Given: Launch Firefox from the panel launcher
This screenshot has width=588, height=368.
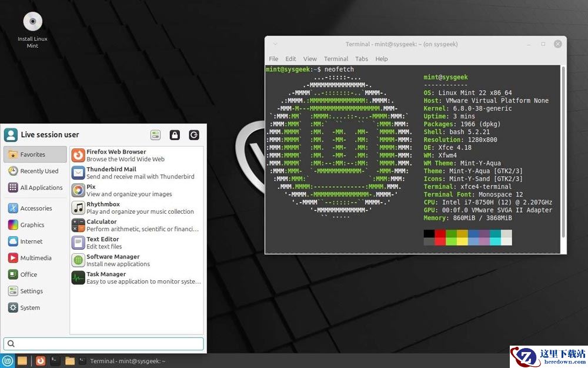Looking at the screenshot, I should pos(41,361).
